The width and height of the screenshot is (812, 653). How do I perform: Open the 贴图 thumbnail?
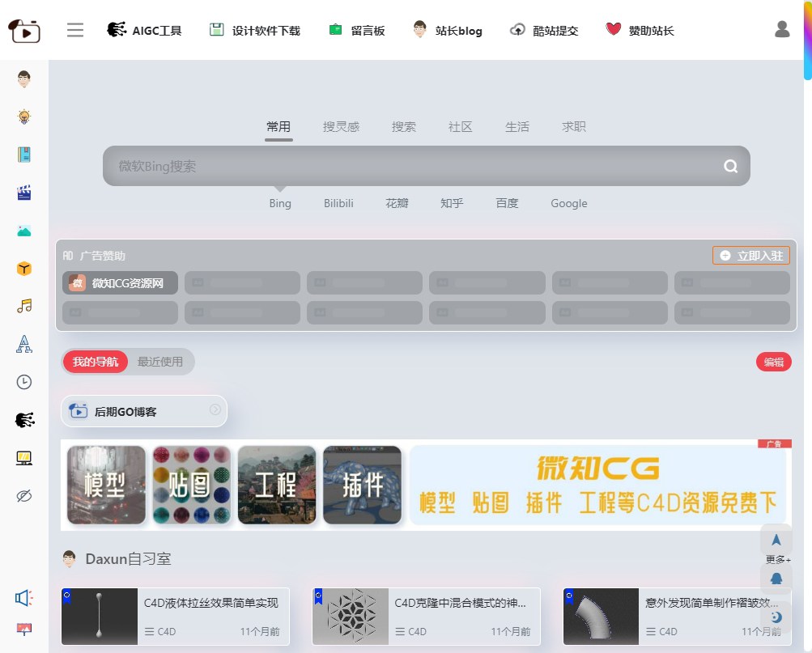[192, 485]
